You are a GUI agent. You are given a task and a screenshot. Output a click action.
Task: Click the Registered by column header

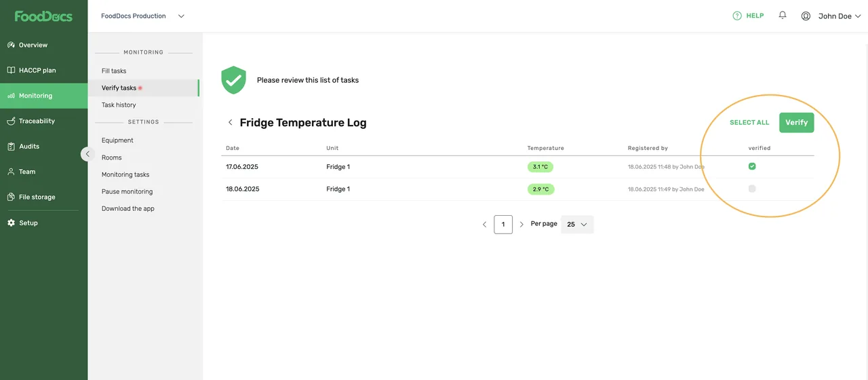click(648, 148)
